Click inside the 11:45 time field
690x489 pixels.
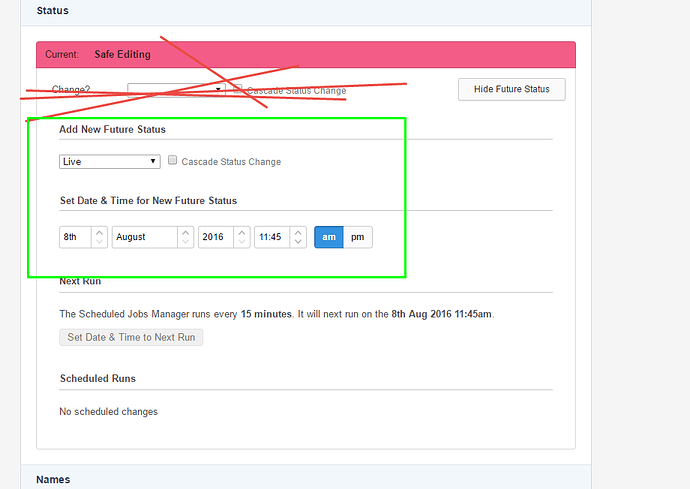(x=270, y=237)
